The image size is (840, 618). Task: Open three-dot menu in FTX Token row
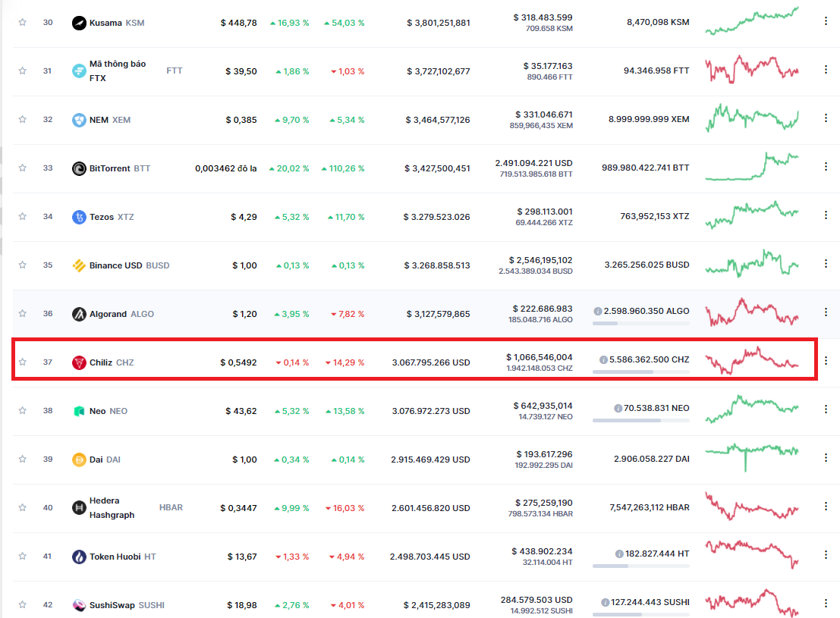pyautogui.click(x=826, y=70)
